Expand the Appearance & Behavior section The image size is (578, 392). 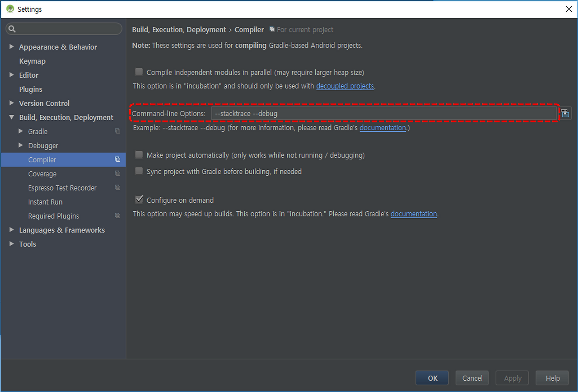point(12,47)
